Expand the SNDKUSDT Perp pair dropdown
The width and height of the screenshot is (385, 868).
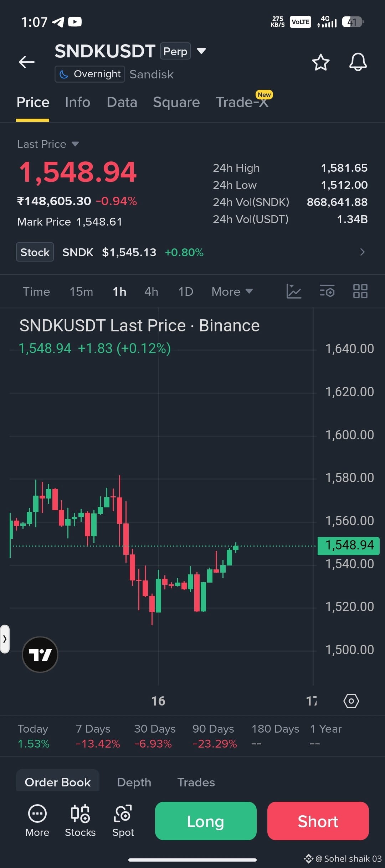(x=201, y=51)
